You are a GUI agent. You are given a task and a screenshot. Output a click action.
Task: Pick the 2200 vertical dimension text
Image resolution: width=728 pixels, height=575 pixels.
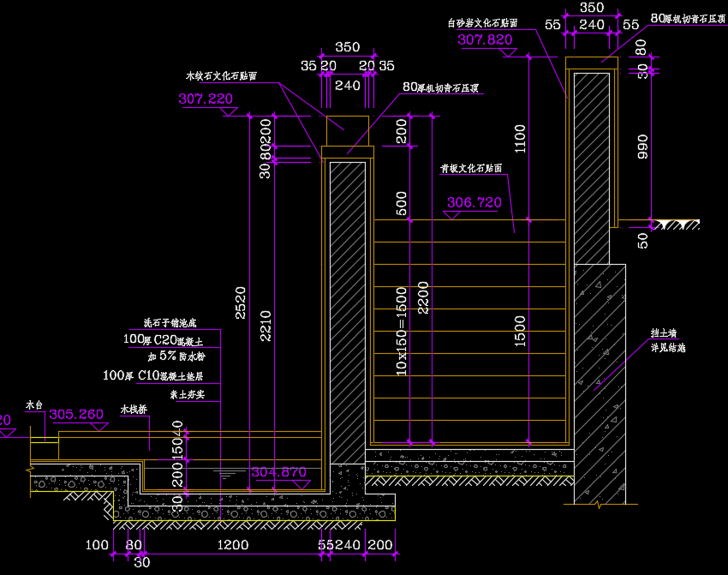(423, 297)
